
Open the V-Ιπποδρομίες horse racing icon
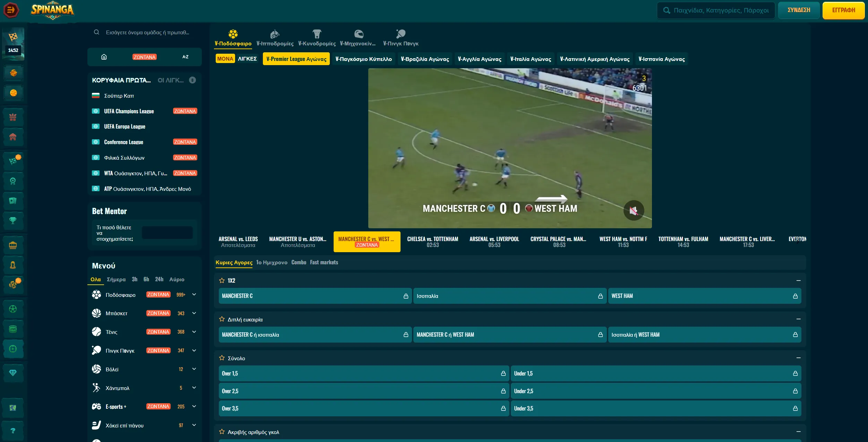click(x=275, y=34)
